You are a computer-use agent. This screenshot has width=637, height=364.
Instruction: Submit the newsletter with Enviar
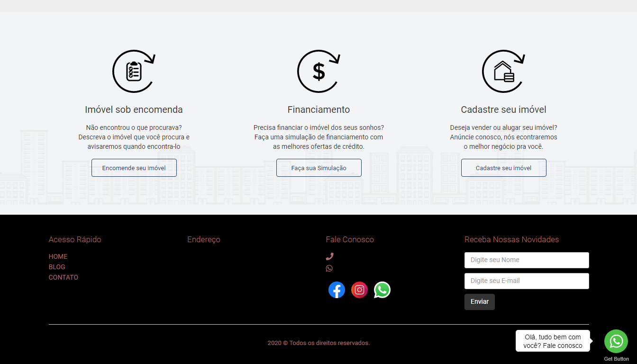click(x=479, y=302)
